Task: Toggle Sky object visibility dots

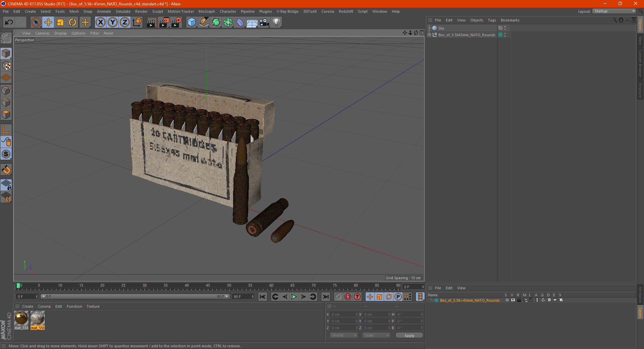Action: tap(505, 28)
